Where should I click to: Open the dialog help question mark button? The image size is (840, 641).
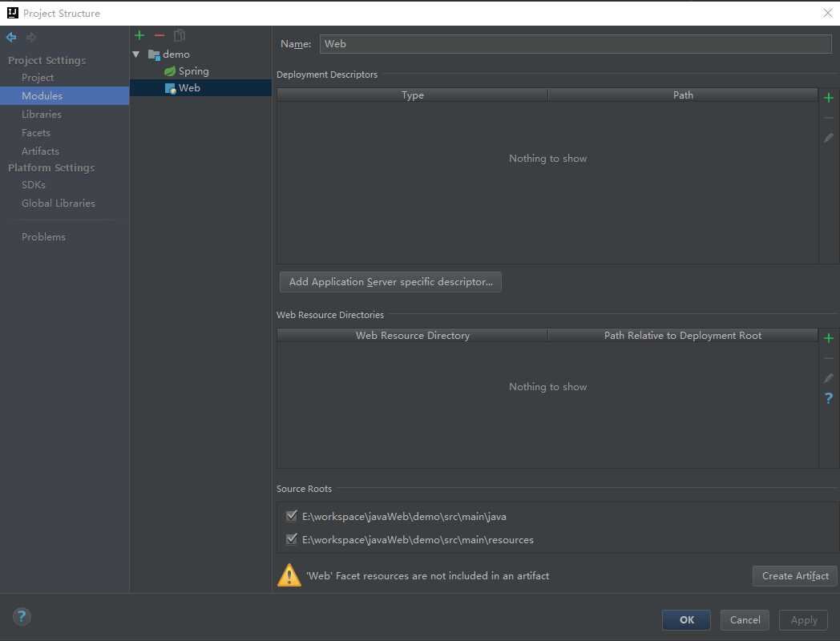tap(22, 616)
